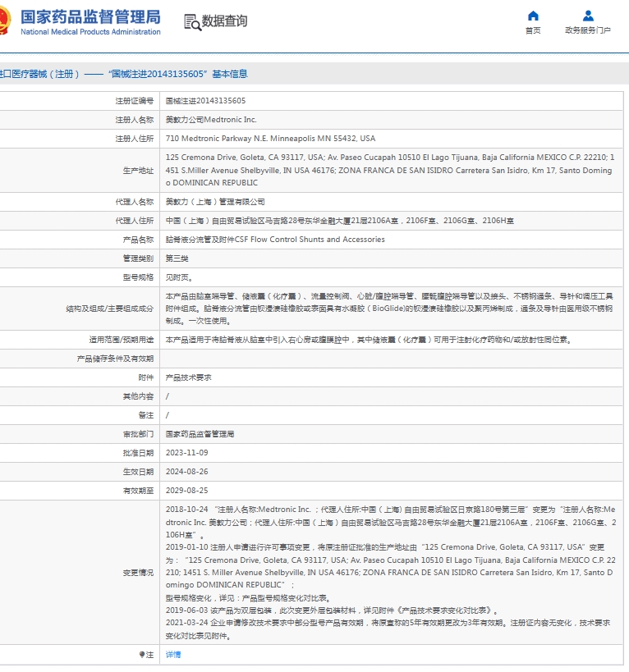Image resolution: width=629 pixels, height=672 pixels.
Task: Click the 美敦力（上海）管理有限公司 agent name
Action: (x=215, y=202)
